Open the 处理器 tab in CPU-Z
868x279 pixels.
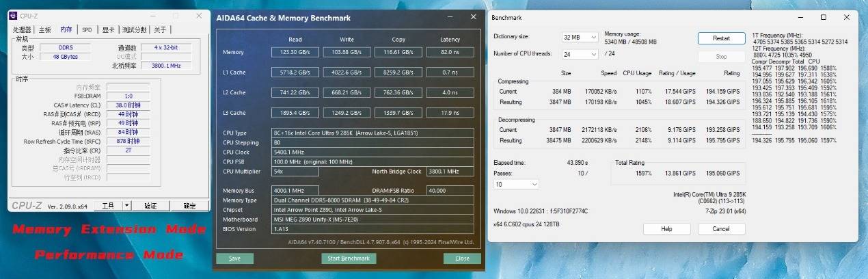pos(22,30)
